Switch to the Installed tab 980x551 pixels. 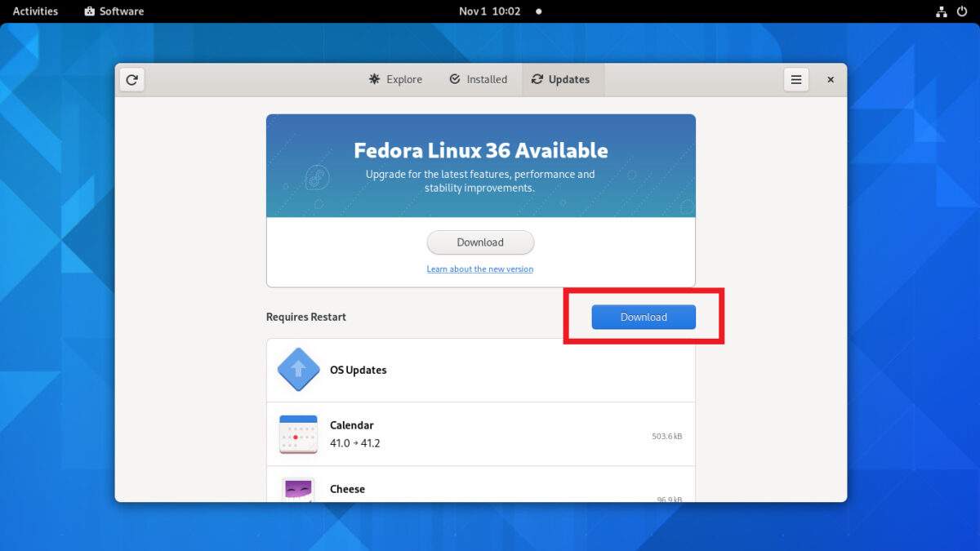click(479, 80)
